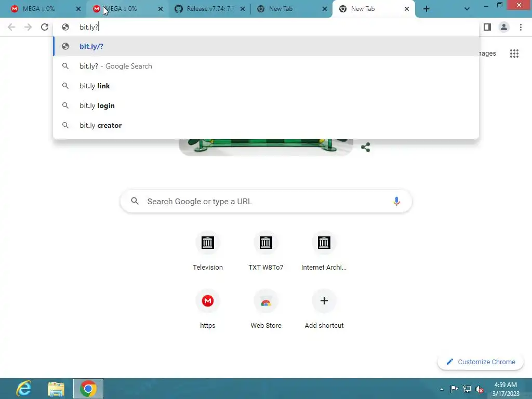Open the network tray icon
The image size is (532, 399).
point(467,389)
